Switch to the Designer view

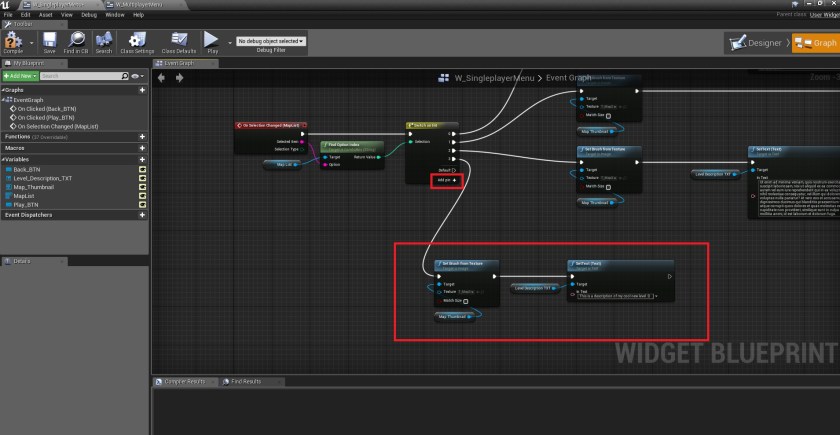pos(757,43)
